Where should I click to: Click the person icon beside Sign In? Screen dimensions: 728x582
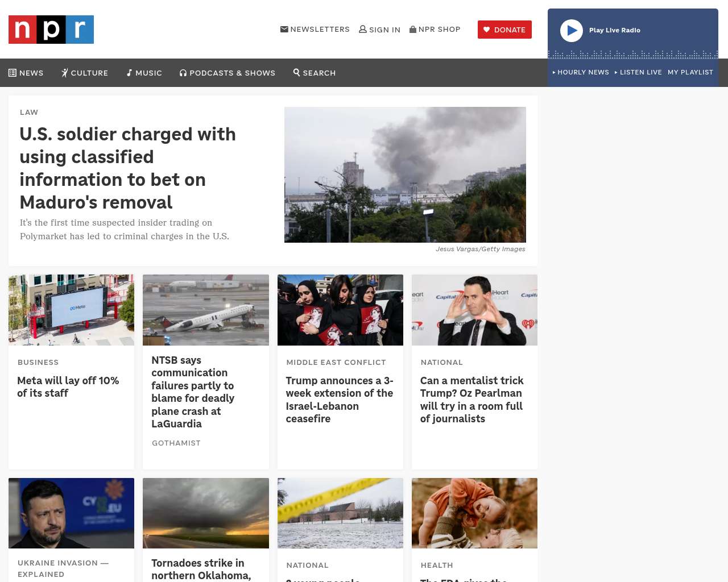(x=363, y=29)
